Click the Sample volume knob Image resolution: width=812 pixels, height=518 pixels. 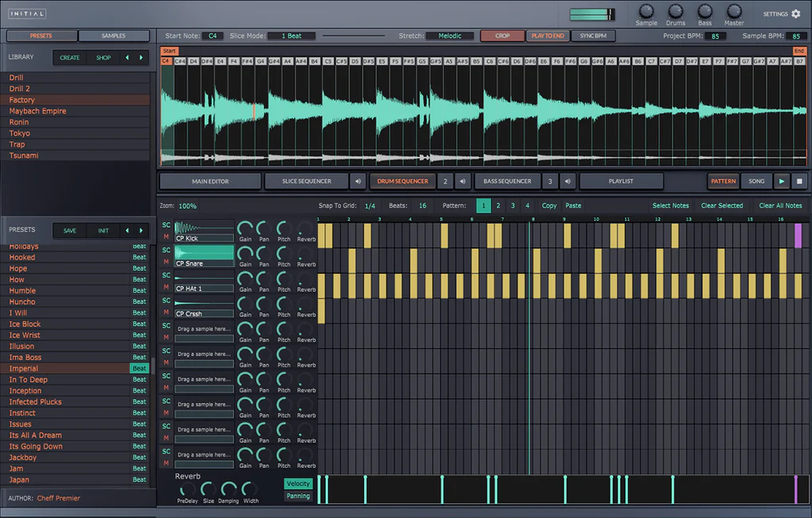click(646, 11)
